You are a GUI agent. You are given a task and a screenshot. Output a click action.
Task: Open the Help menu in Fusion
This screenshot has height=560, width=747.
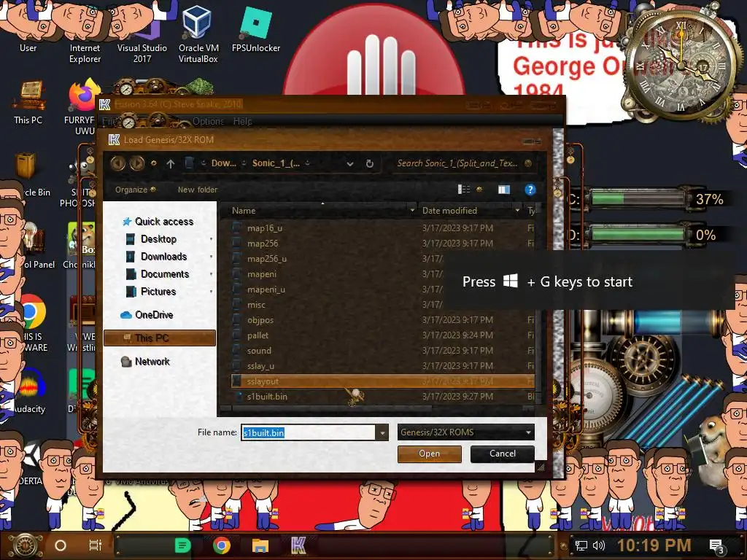[242, 122]
